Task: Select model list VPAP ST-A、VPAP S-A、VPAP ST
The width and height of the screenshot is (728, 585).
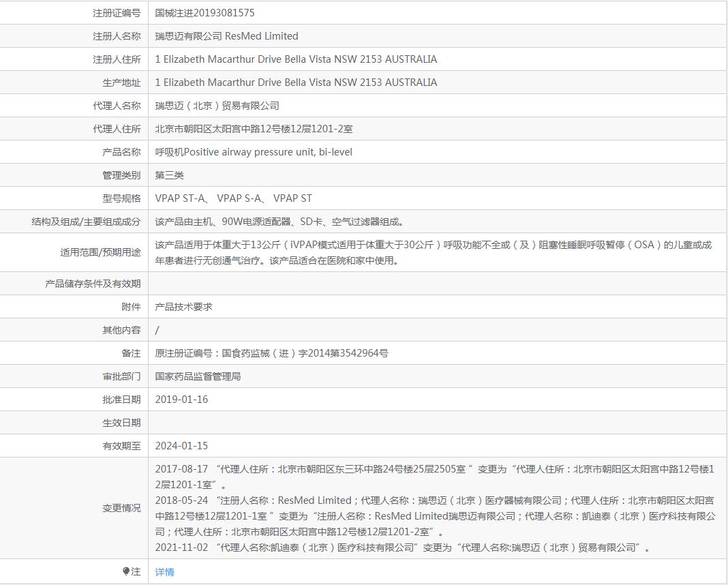Action: (234, 198)
